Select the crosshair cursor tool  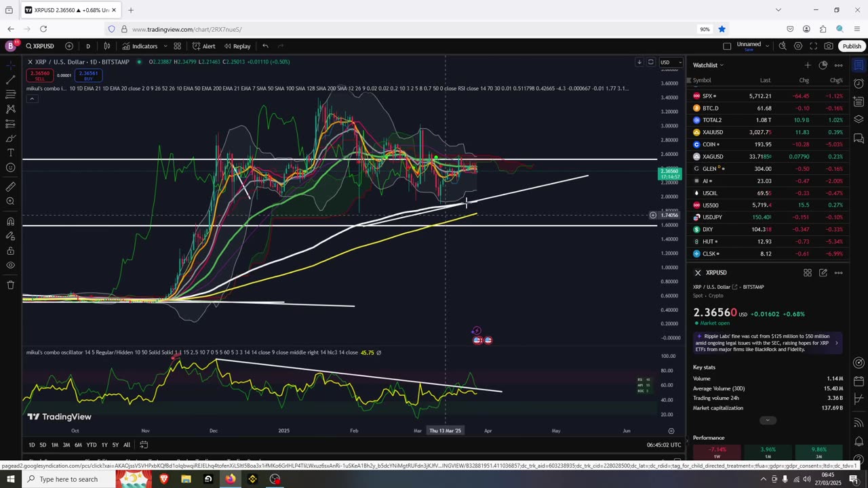click(x=10, y=65)
